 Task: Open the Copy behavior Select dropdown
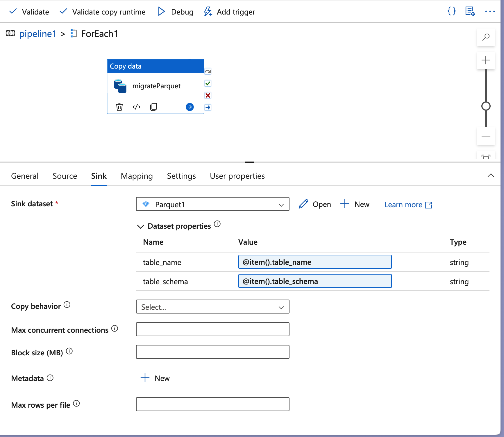pos(213,307)
